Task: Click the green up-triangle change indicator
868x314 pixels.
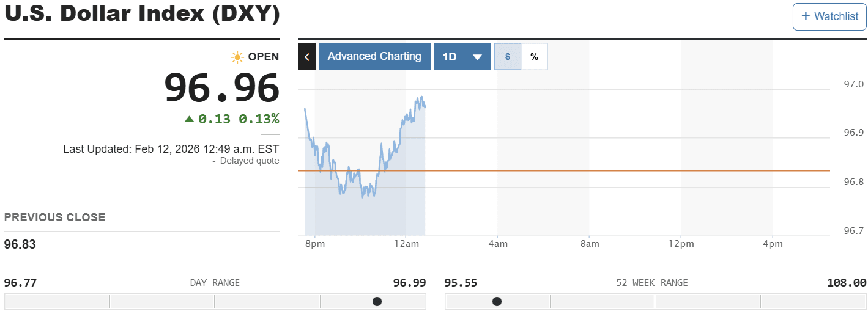Action: (189, 119)
